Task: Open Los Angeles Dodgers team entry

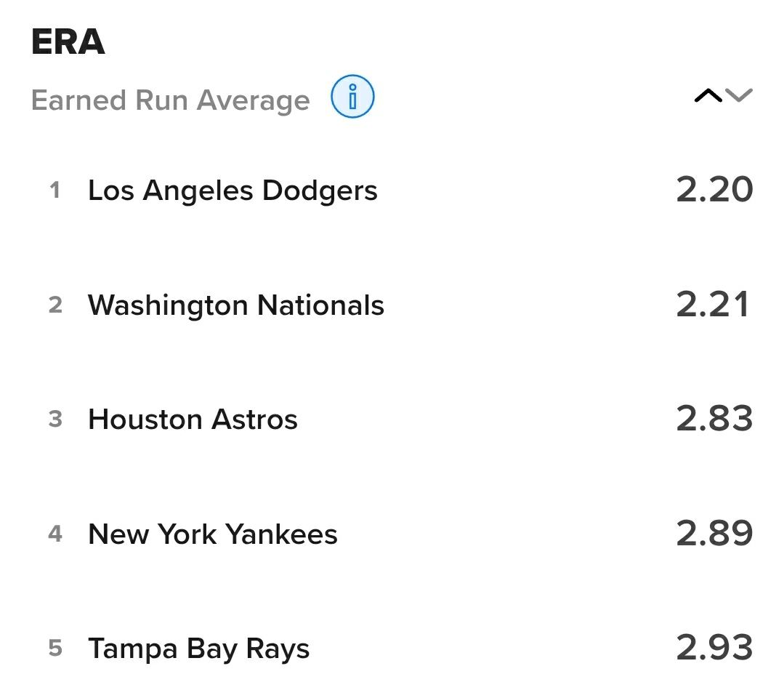Action: tap(233, 190)
